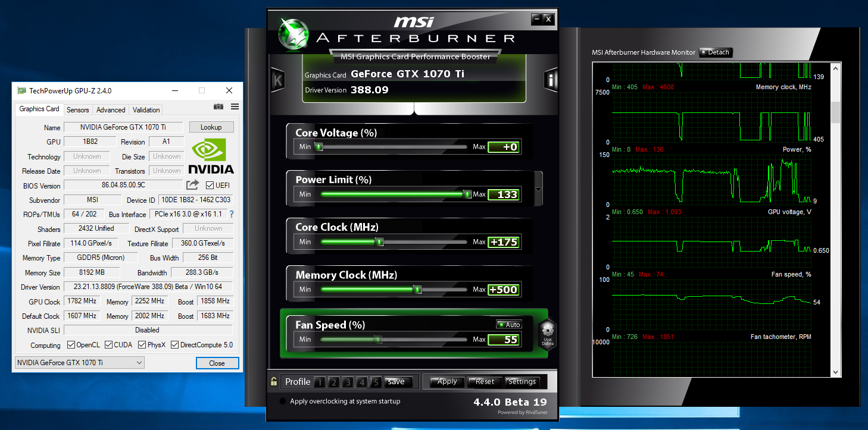This screenshot has width=868, height=430.
Task: Click the Memory Size value 8192 MB
Action: (92, 272)
